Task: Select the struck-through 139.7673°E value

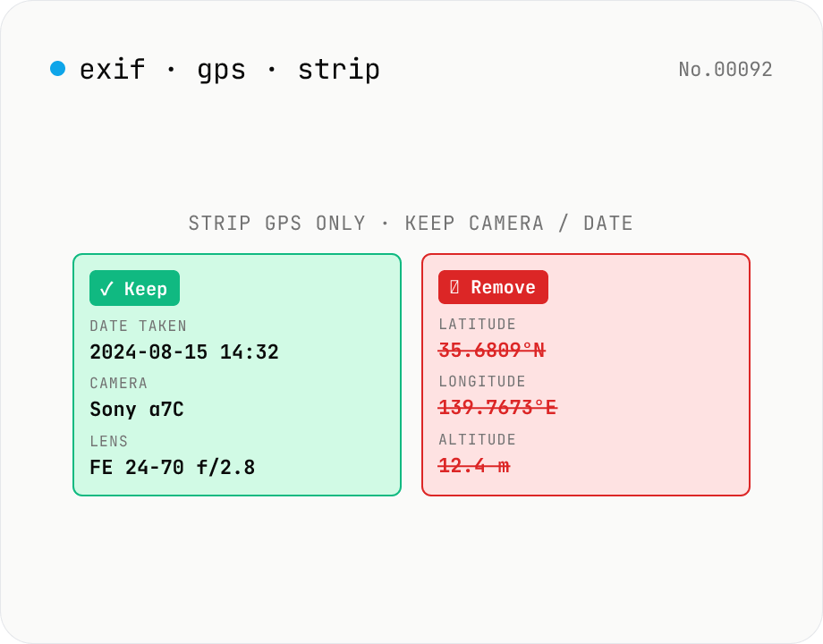Action: (x=497, y=407)
